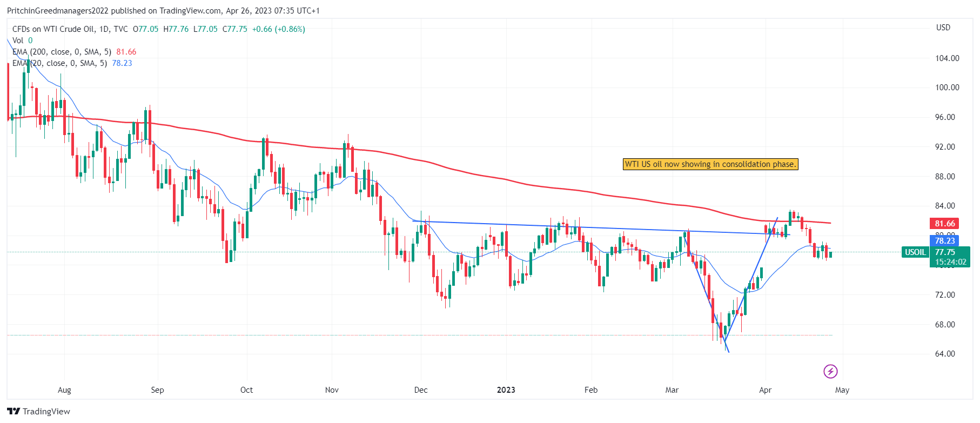
Task: Click the 84.00 price axis label
Action: pyautogui.click(x=945, y=206)
